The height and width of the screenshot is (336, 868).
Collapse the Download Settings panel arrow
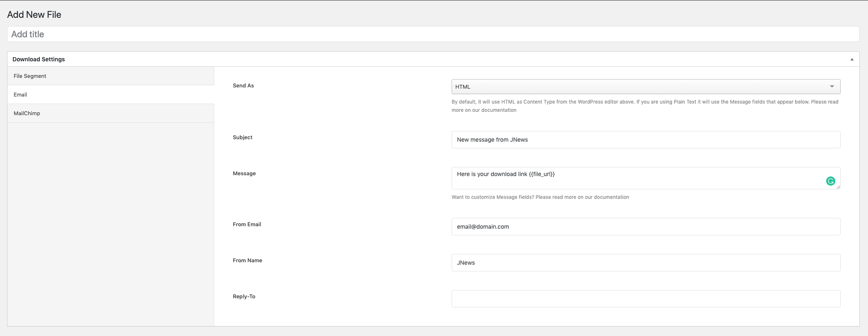point(852,59)
